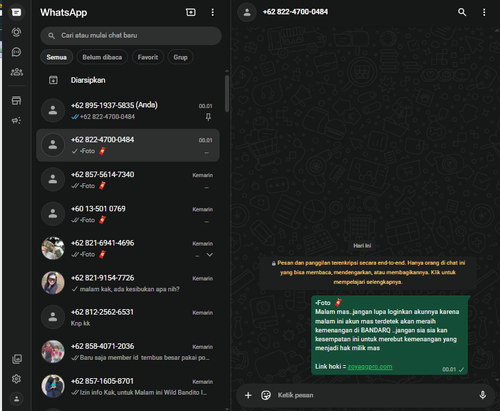Start a new chat with the plus icon

tap(191, 12)
